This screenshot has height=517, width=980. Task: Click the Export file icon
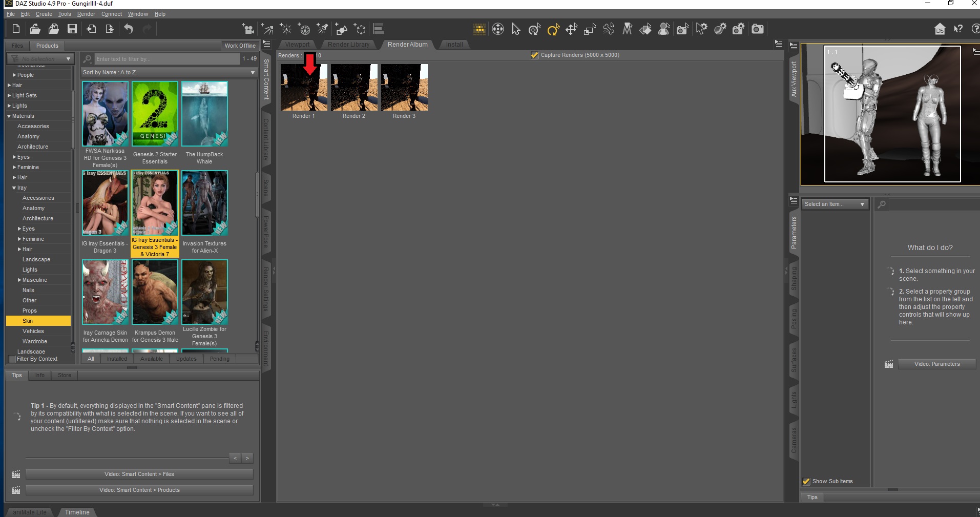click(x=110, y=29)
